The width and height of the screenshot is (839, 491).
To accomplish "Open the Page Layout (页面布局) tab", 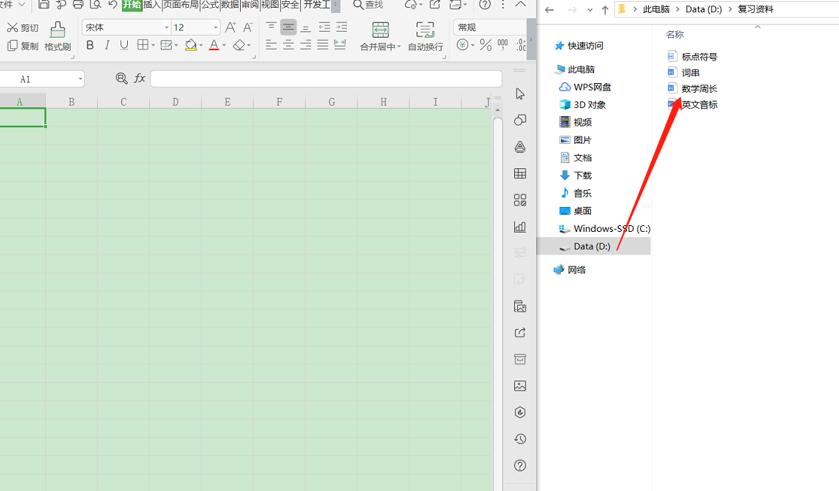I will click(x=180, y=5).
